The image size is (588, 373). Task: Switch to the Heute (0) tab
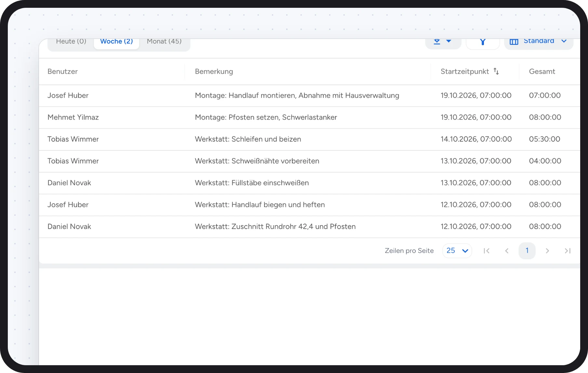71,42
